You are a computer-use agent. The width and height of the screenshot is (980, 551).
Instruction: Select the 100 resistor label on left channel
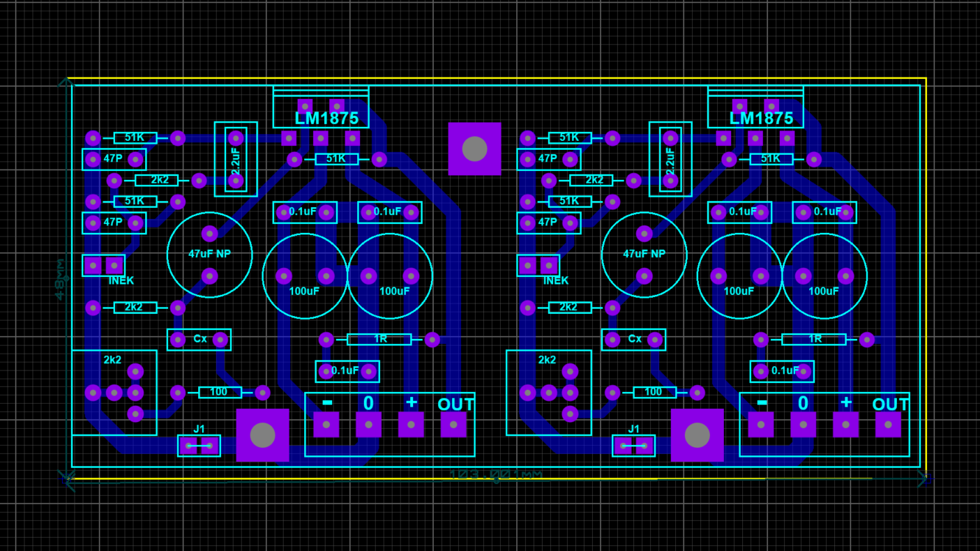point(218,392)
